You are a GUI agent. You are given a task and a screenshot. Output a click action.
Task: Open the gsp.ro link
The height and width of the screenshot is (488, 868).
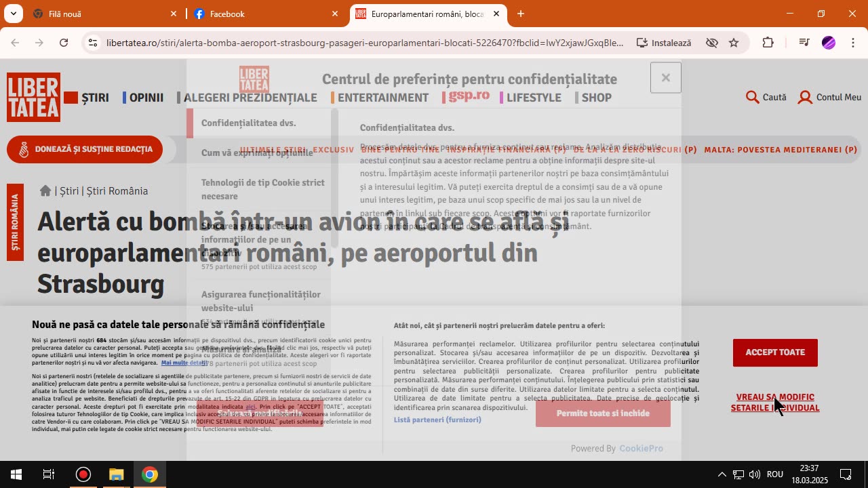point(469,96)
